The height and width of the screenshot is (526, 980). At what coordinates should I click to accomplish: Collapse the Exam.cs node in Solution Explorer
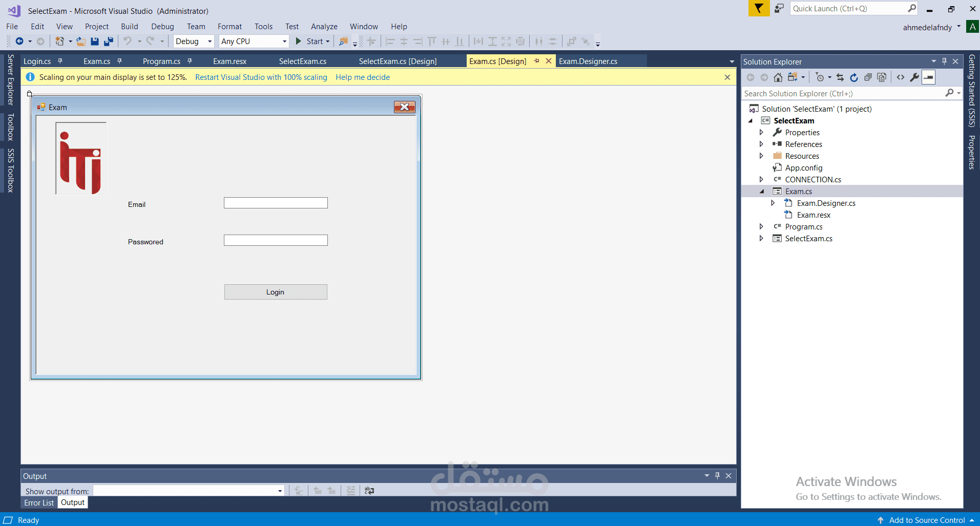tap(763, 191)
